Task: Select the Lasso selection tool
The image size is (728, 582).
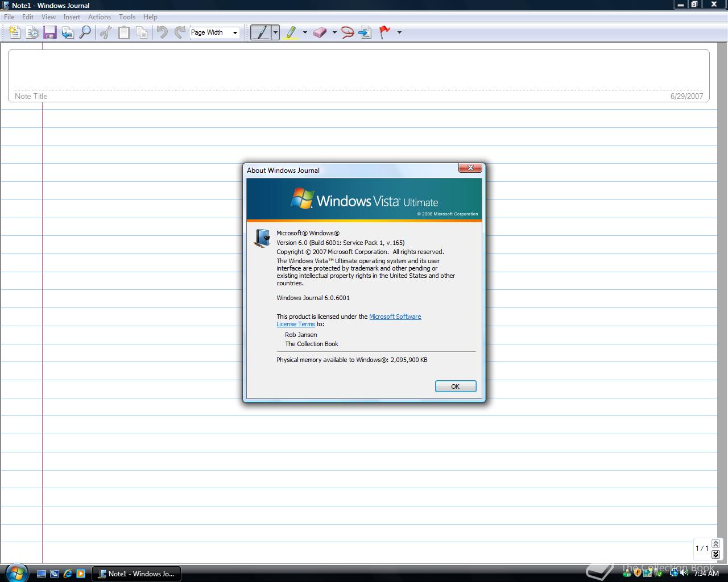Action: [x=348, y=32]
